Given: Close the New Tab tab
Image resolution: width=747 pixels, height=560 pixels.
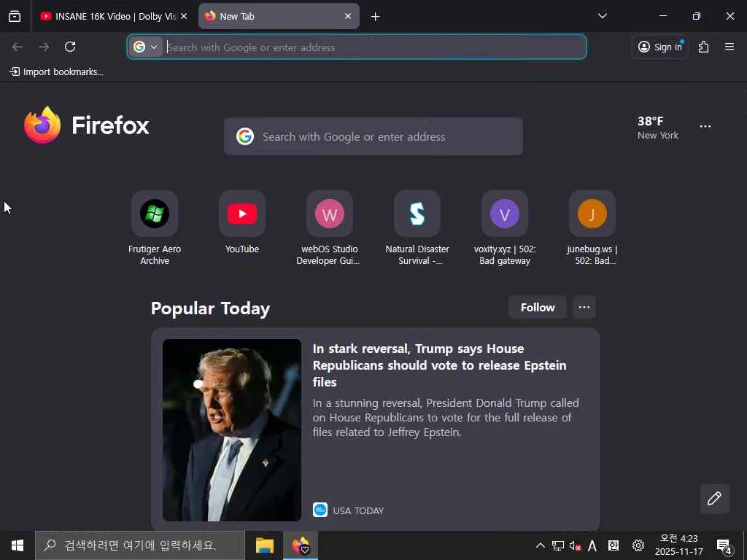Looking at the screenshot, I should [x=348, y=16].
